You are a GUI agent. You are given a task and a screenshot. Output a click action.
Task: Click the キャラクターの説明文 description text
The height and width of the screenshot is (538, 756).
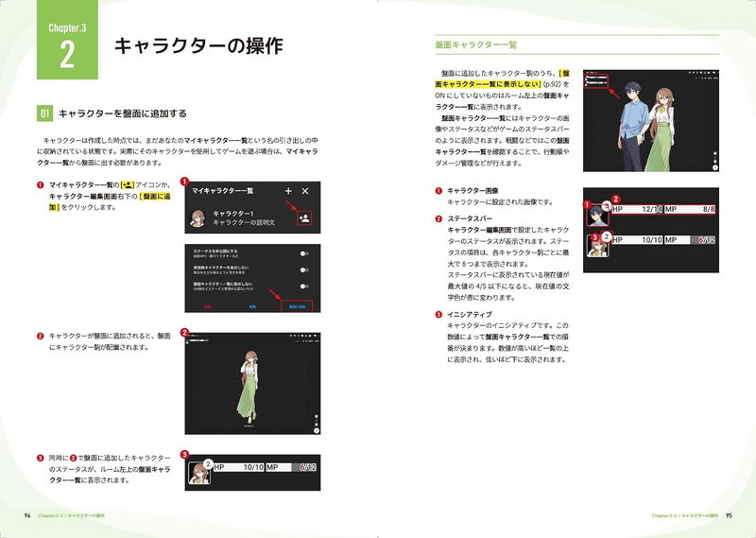[x=244, y=222]
